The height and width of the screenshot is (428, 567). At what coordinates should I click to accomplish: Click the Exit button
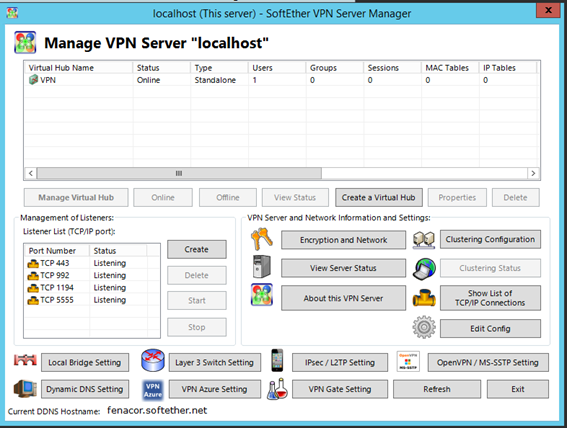click(x=518, y=389)
